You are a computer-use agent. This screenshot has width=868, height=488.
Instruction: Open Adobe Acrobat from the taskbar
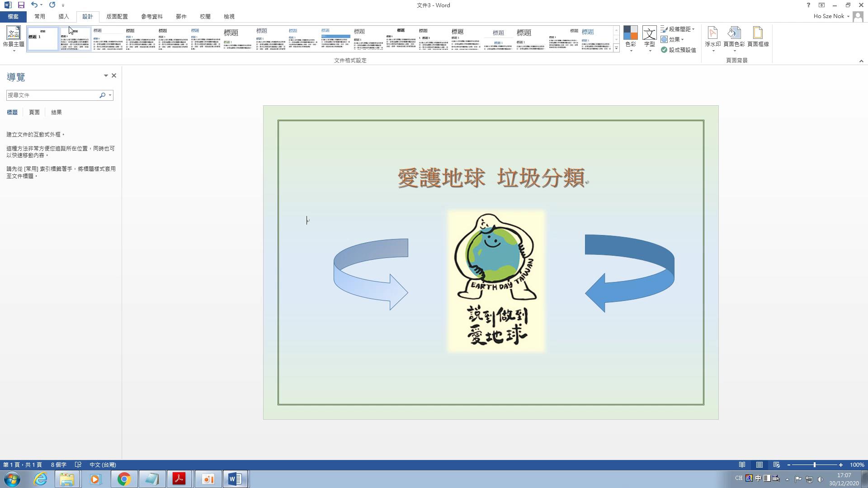coord(179,479)
